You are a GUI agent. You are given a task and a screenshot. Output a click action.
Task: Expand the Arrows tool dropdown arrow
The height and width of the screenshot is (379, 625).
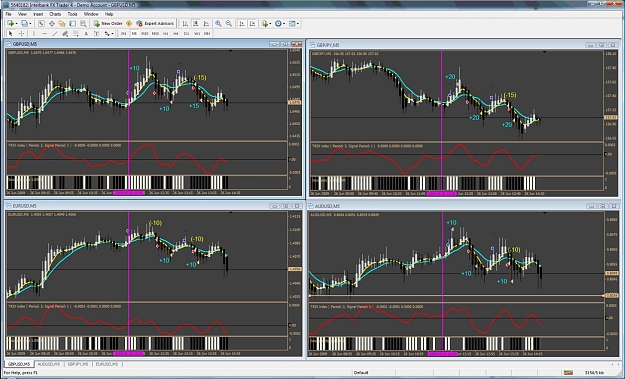(x=112, y=33)
